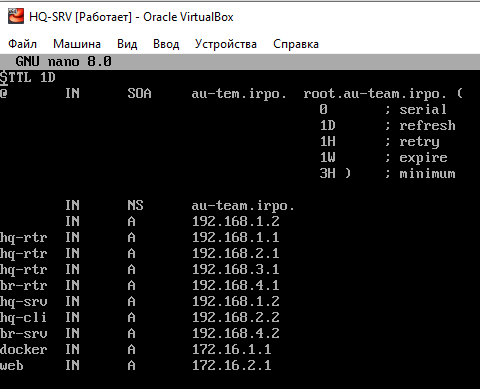Viewport: 480px width, 389px height.
Task: Click the hq-cli hostname
Action: point(23,318)
